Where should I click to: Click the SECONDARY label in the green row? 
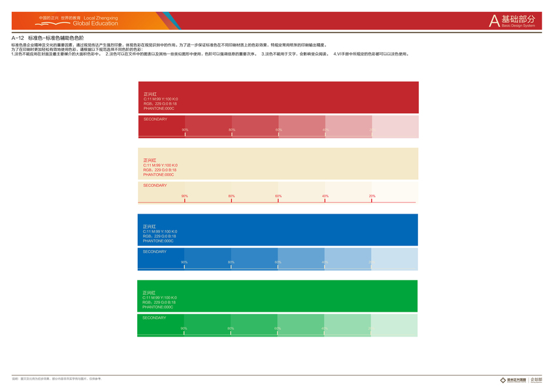(154, 318)
